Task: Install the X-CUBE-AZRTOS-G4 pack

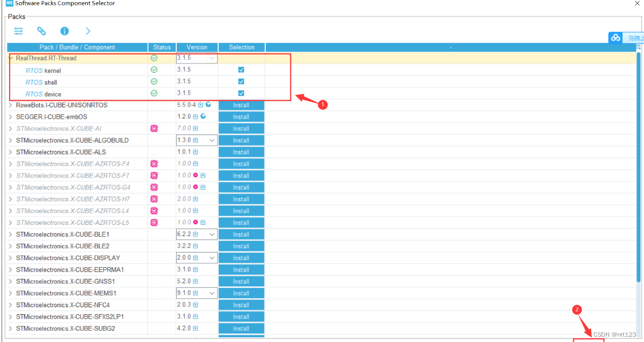Action: [241, 187]
